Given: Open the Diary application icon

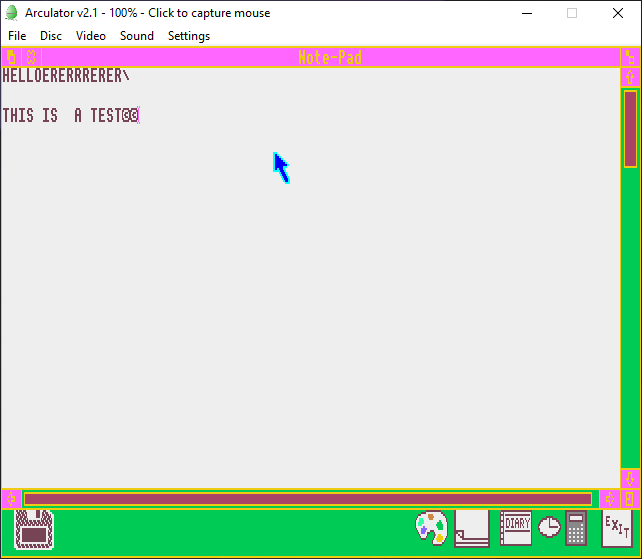Looking at the screenshot, I should (x=516, y=527).
